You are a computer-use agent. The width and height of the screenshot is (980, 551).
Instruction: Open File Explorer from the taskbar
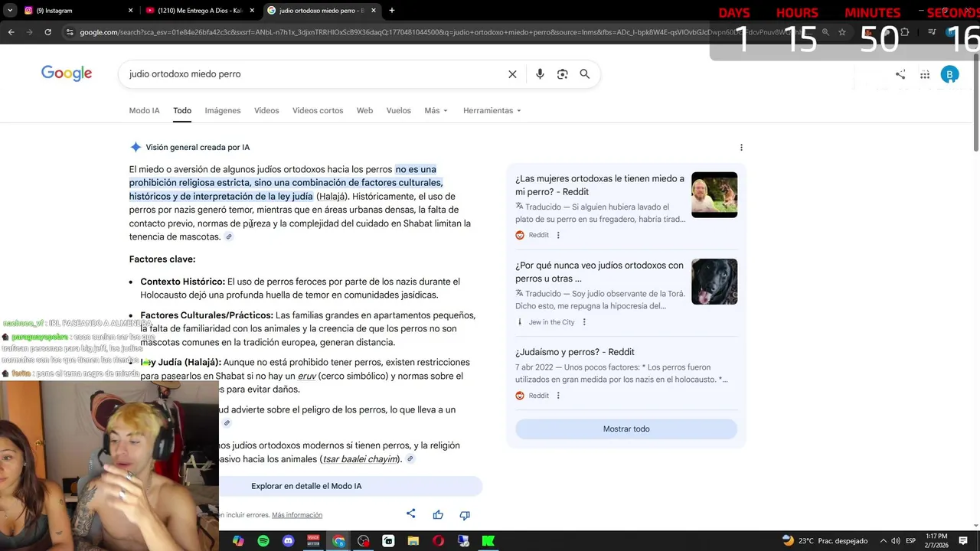413,541
